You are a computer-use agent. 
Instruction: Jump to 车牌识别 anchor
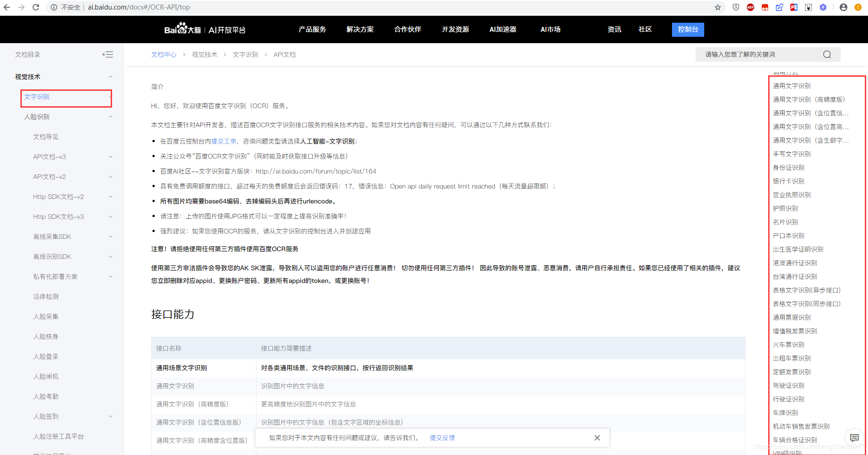tap(785, 413)
